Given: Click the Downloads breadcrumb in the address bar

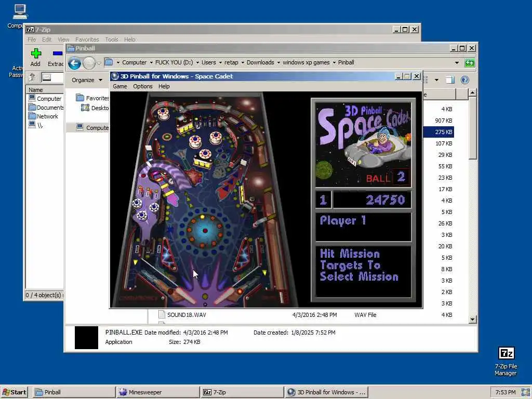Looking at the screenshot, I should point(260,62).
